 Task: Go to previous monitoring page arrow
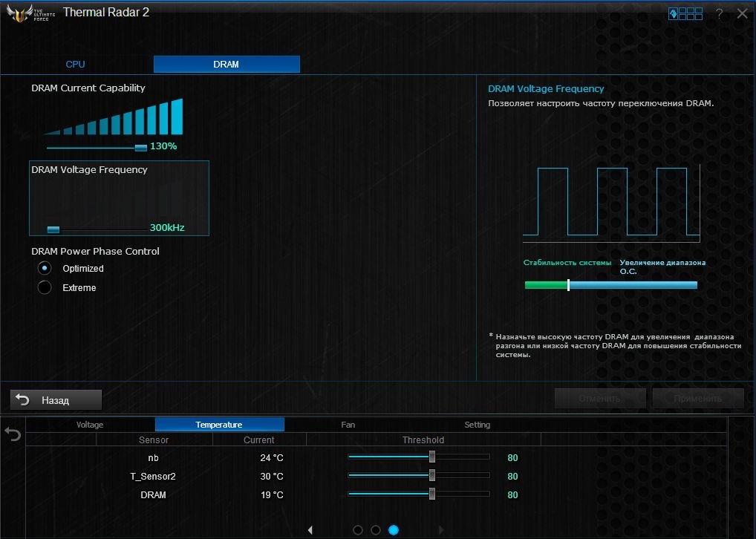[310, 530]
